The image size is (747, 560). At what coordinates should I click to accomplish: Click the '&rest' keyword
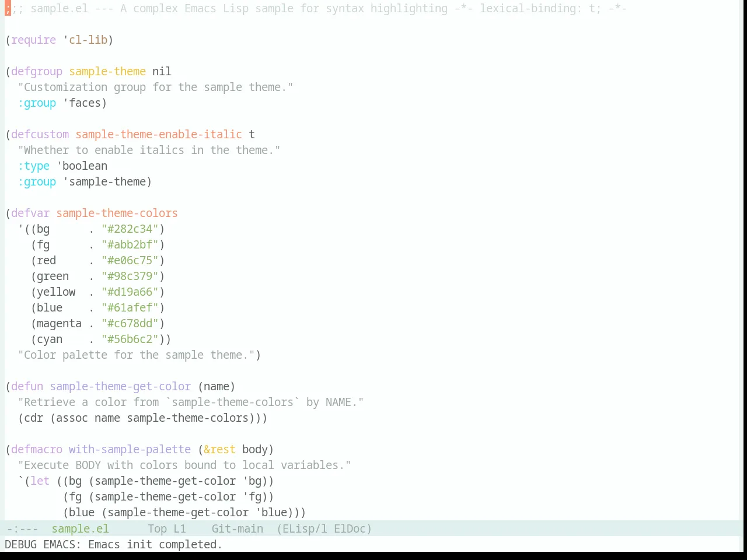coord(220,449)
